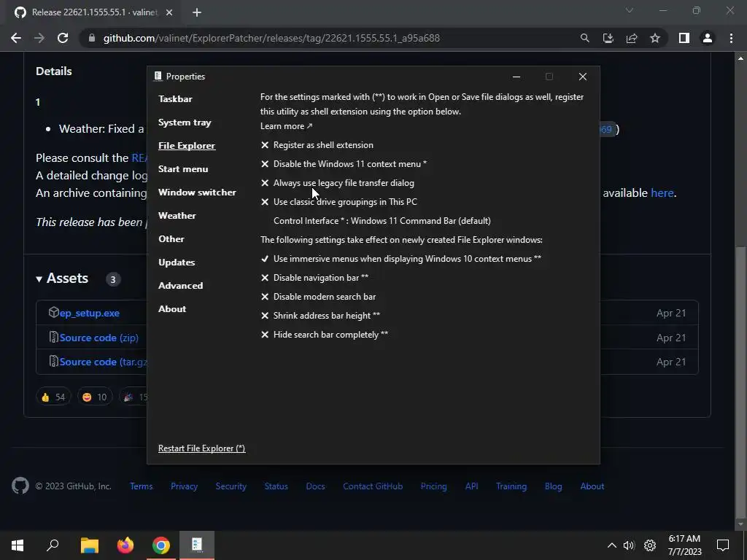Download ep_setup.exe asset
Screen dimensions: 747x560
point(90,314)
